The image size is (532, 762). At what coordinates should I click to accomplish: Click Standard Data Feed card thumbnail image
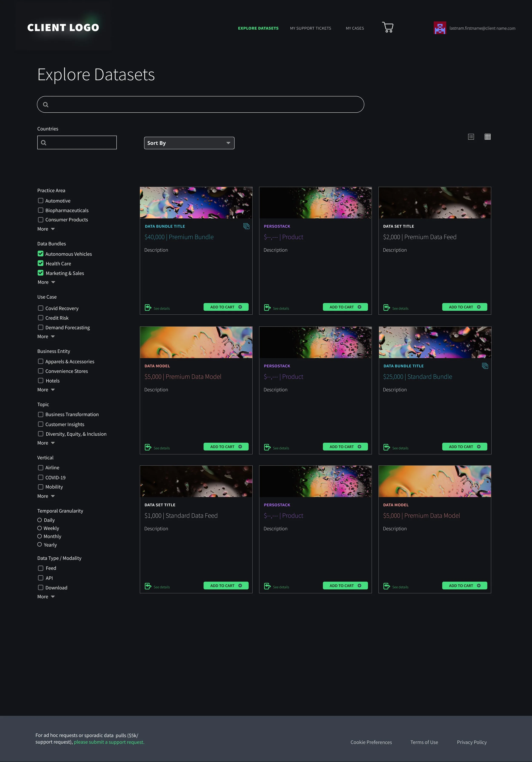196,481
